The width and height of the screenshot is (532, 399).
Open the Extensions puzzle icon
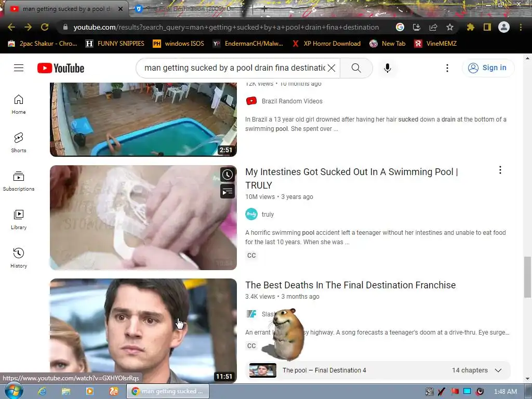(471, 27)
